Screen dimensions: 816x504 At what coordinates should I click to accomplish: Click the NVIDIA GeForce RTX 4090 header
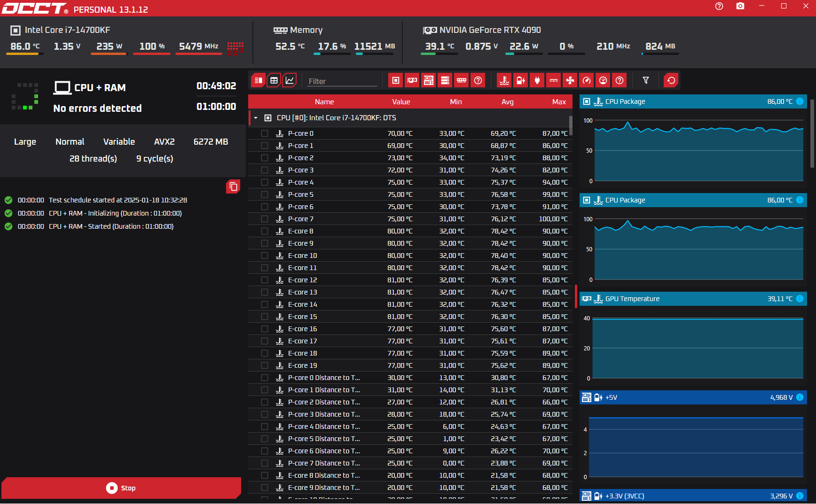point(490,30)
